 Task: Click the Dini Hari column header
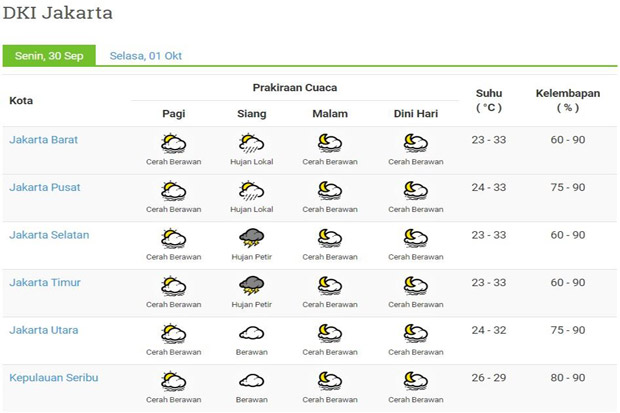416,114
